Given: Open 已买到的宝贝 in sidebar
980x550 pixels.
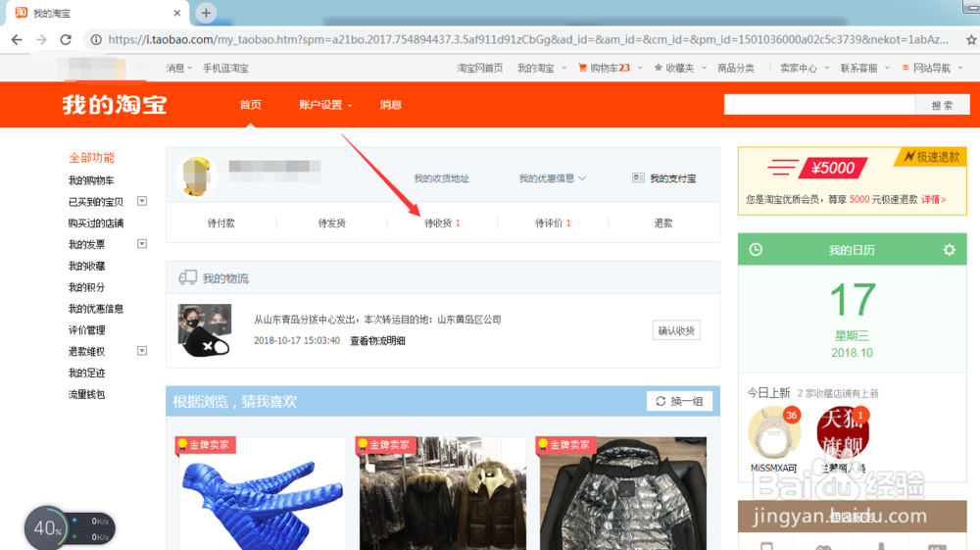Looking at the screenshot, I should 96,202.
